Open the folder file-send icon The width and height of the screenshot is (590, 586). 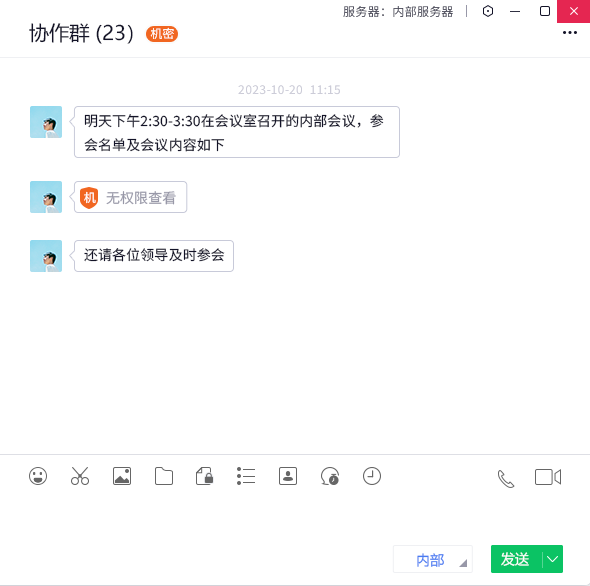click(164, 476)
